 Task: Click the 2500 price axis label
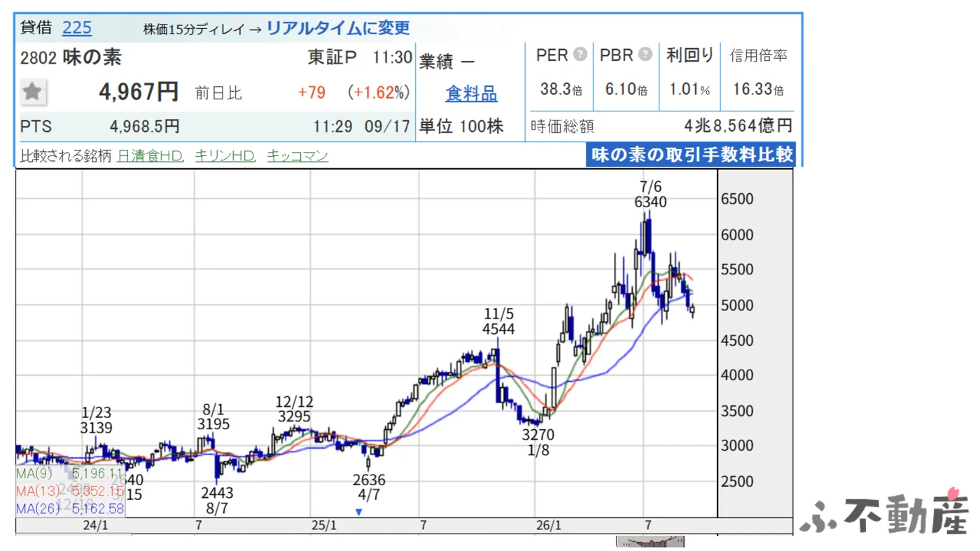click(x=737, y=482)
